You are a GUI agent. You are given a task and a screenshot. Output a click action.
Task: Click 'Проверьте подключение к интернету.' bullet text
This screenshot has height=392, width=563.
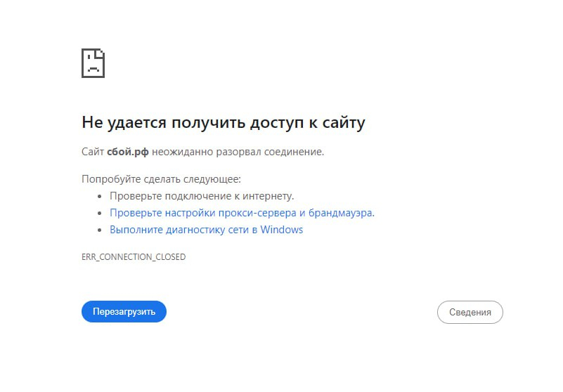(x=202, y=196)
